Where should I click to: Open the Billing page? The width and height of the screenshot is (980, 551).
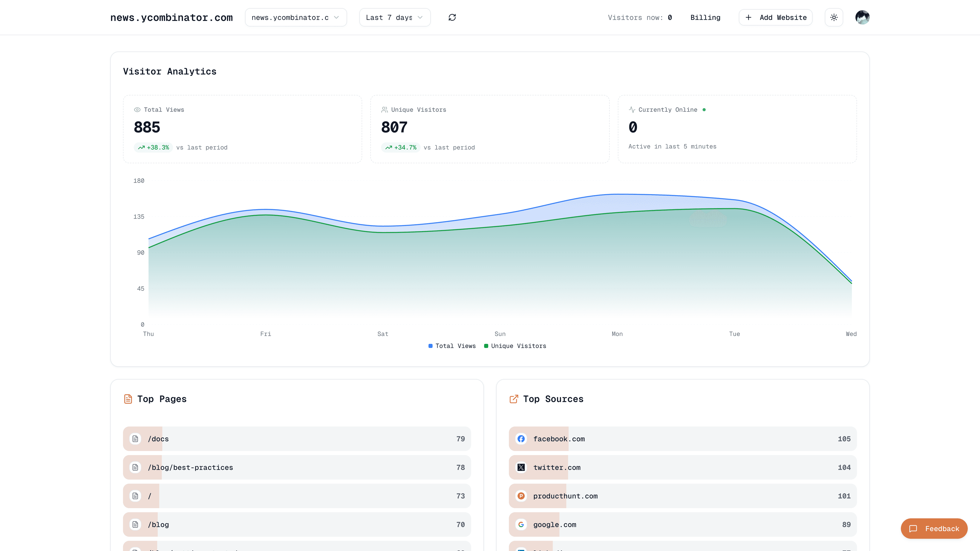(x=705, y=17)
